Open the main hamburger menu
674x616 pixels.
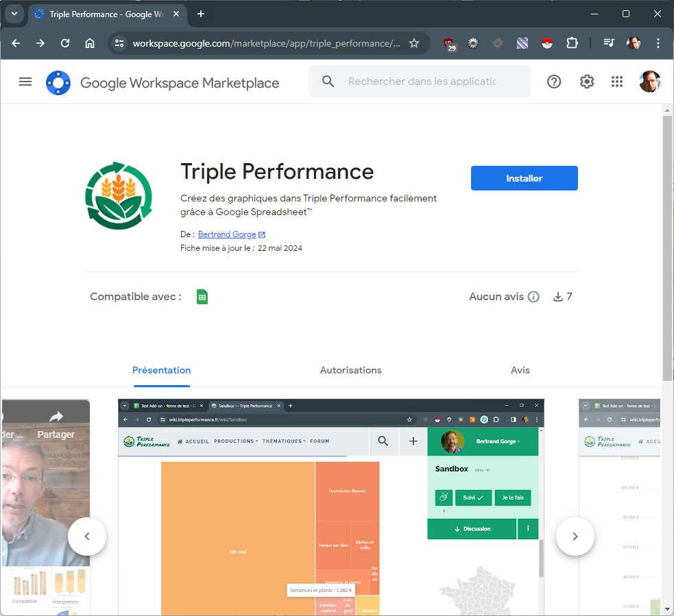[x=25, y=82]
